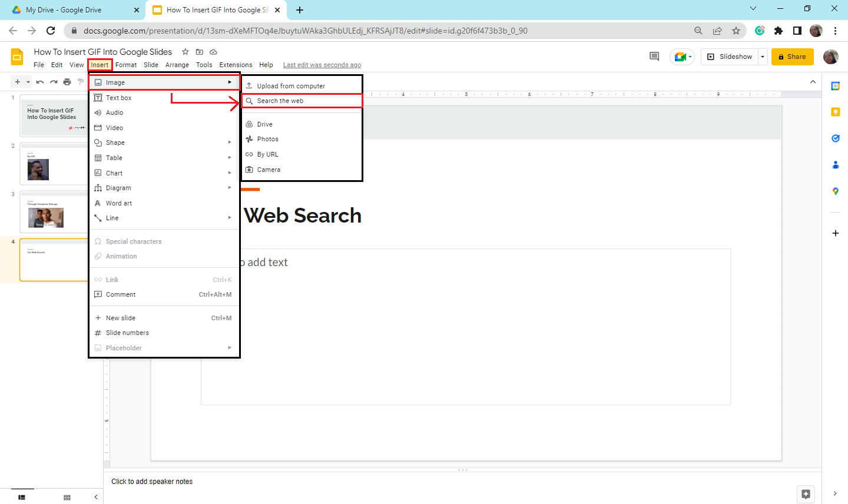Select slide 2 thumbnail
This screenshot has width=848, height=504.
click(54, 164)
